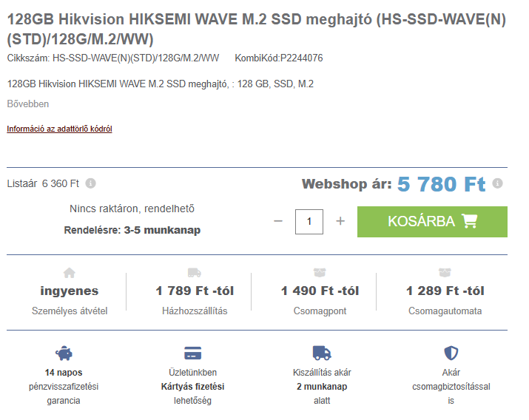Click the Listaár 6 360 Ft text

pyautogui.click(x=43, y=183)
